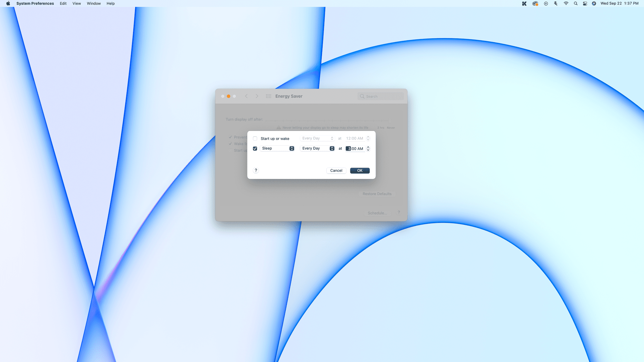
Task: Click the Energy Saver search field icon
Action: click(x=362, y=96)
